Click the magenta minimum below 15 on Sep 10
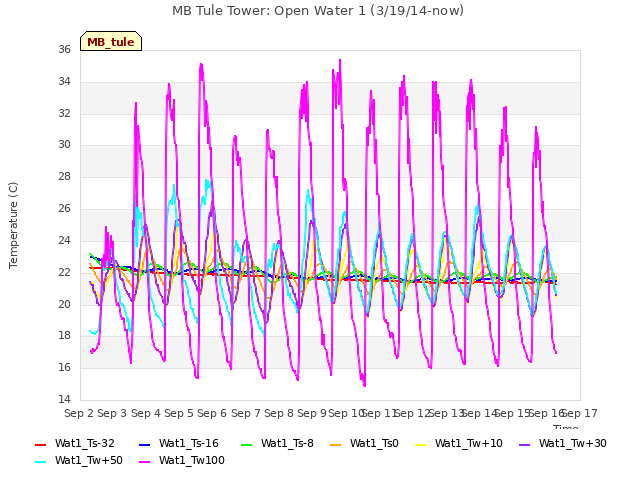 (364, 385)
